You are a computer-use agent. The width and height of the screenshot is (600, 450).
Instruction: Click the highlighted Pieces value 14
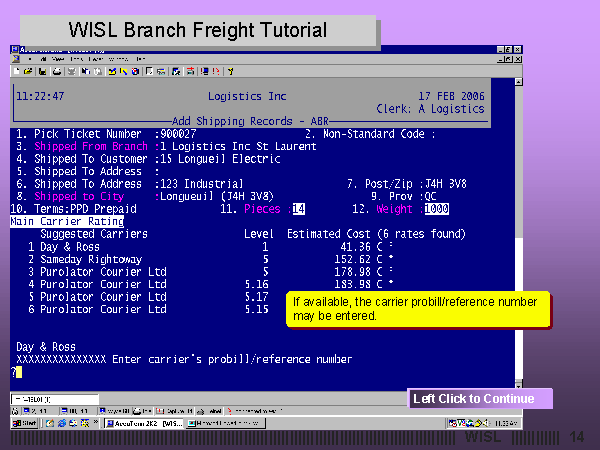298,209
